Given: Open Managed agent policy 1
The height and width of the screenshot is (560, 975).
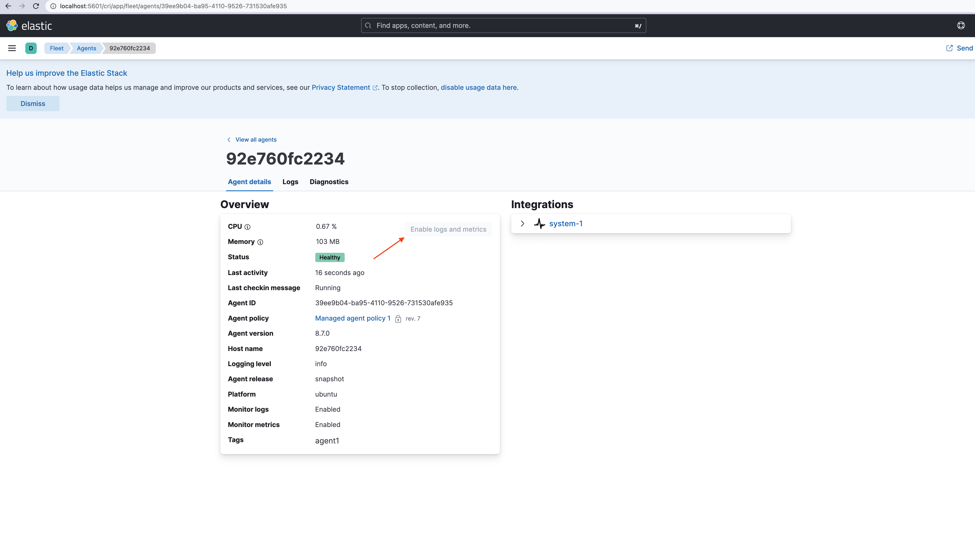Looking at the screenshot, I should pos(352,318).
